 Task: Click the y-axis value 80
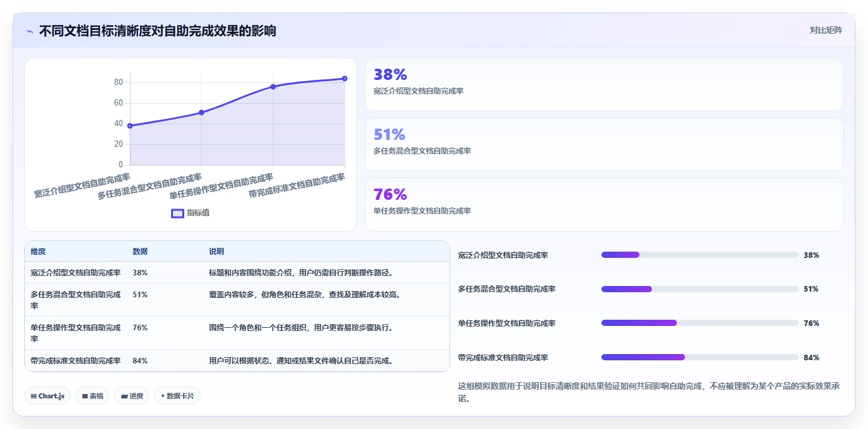[x=118, y=82]
